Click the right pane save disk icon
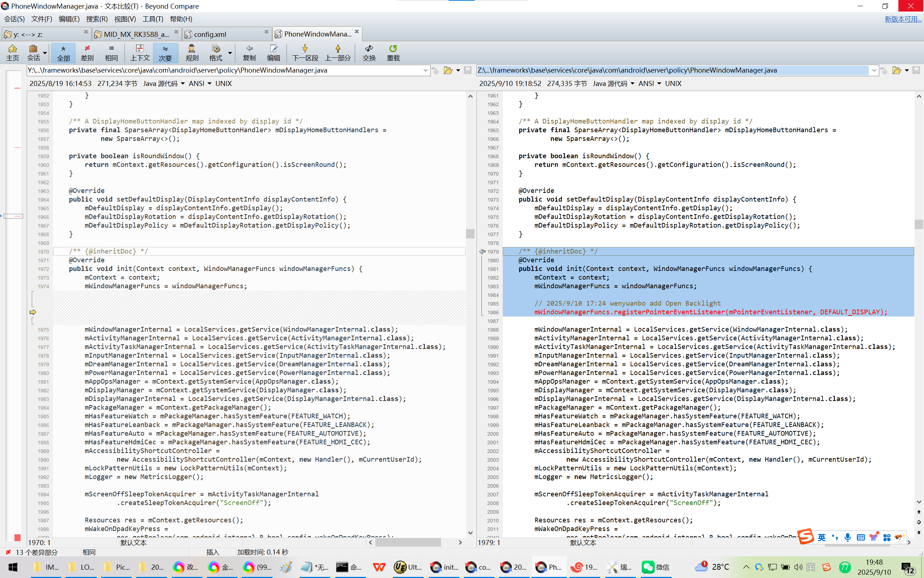The image size is (924, 578). pos(916,70)
